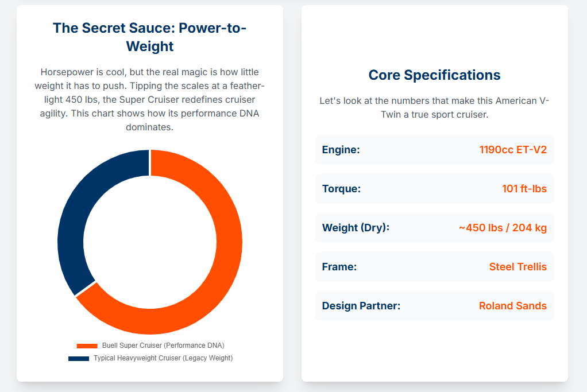Click the "Roland Sands" design partner value
This screenshot has width=587, height=392.
click(x=512, y=306)
